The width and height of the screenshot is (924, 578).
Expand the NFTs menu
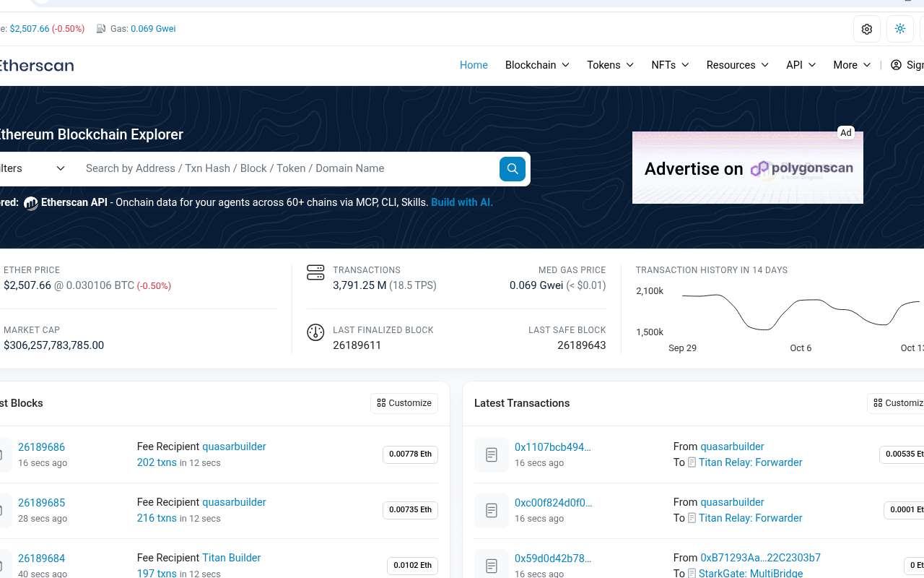[x=670, y=65]
